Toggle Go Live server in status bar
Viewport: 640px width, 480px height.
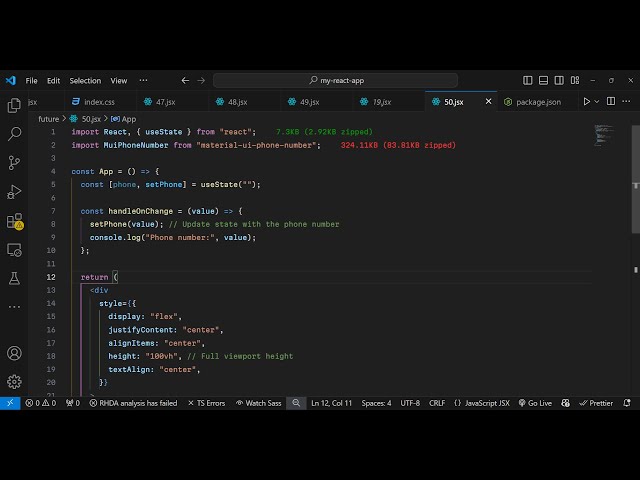pos(535,403)
